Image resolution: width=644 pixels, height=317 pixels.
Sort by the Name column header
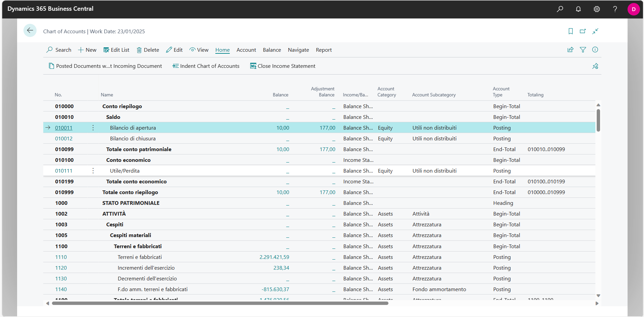[x=107, y=95]
